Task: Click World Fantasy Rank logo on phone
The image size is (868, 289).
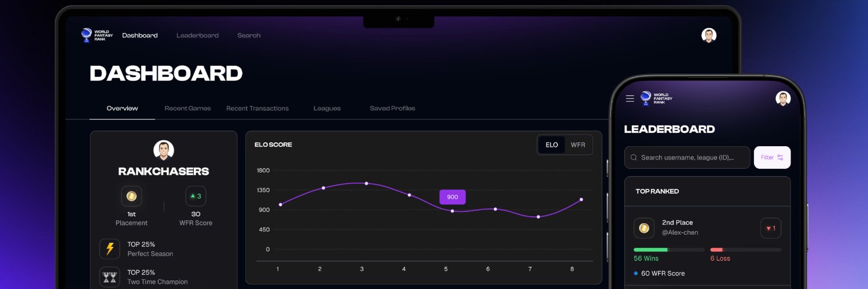Action: point(656,99)
